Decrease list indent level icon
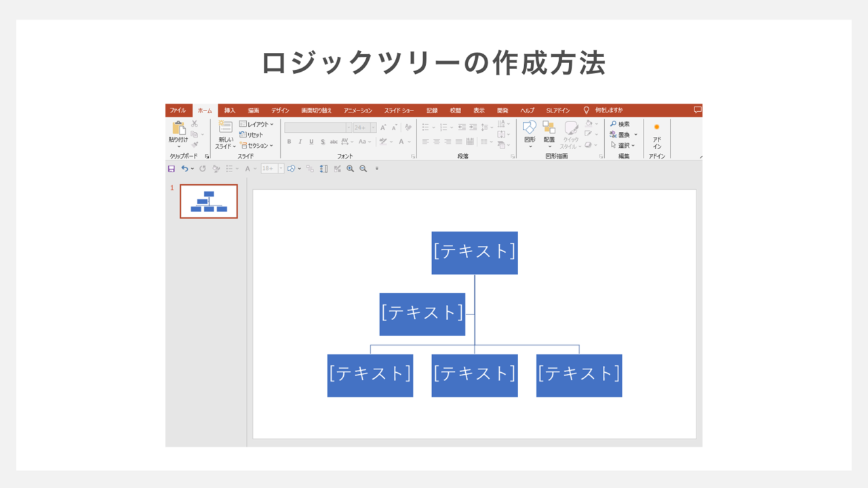The height and width of the screenshot is (488, 868). pyautogui.click(x=462, y=127)
